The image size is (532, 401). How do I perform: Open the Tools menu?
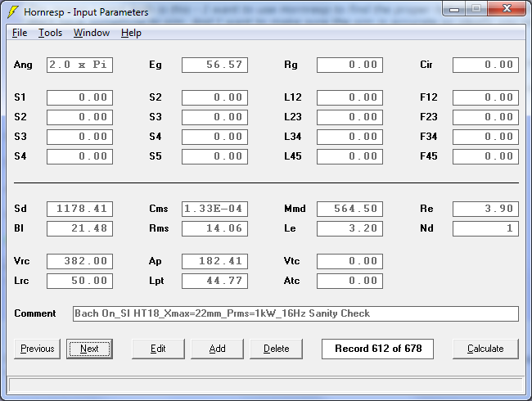50,33
